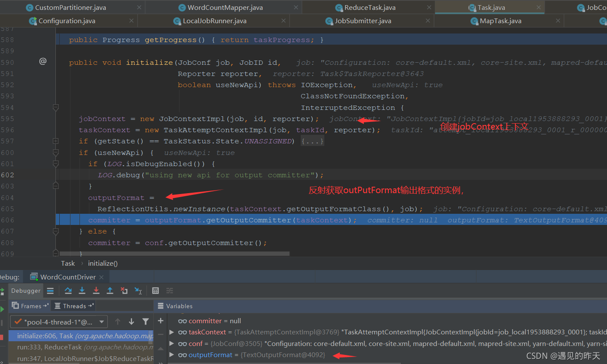
Task: Select the run:333, ReduceTask stack frame
Action: 81,347
